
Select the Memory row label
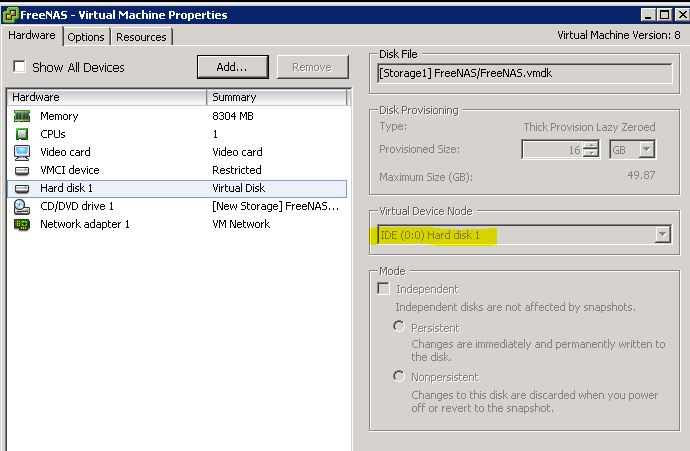click(x=59, y=116)
